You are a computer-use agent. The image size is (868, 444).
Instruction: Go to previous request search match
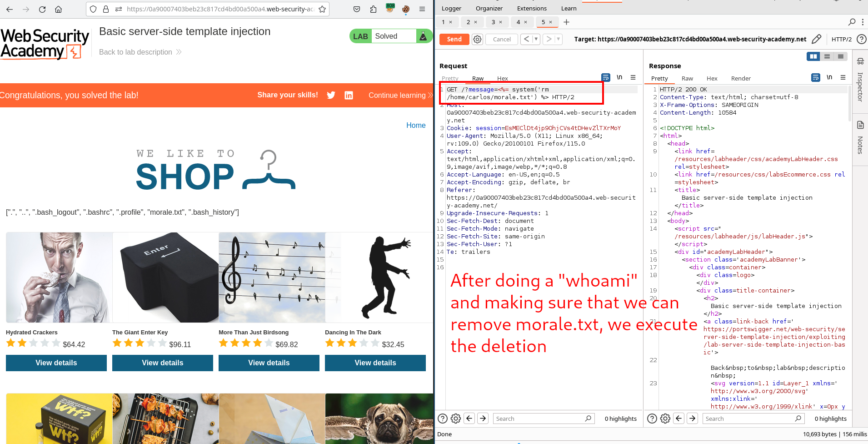click(x=469, y=419)
